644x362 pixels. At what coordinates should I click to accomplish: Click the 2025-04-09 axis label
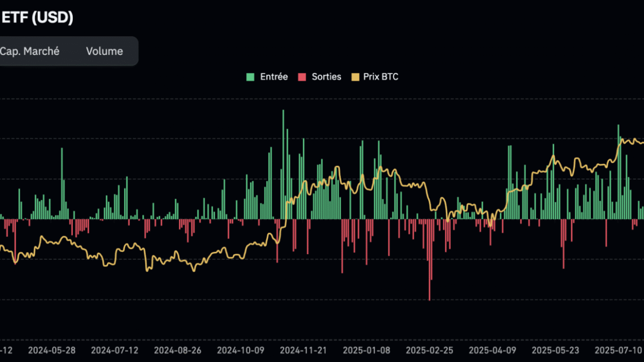492,350
